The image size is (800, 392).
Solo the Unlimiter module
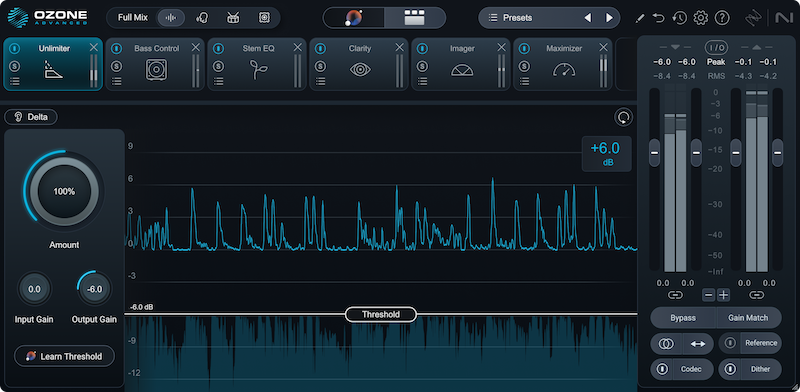coord(15,66)
